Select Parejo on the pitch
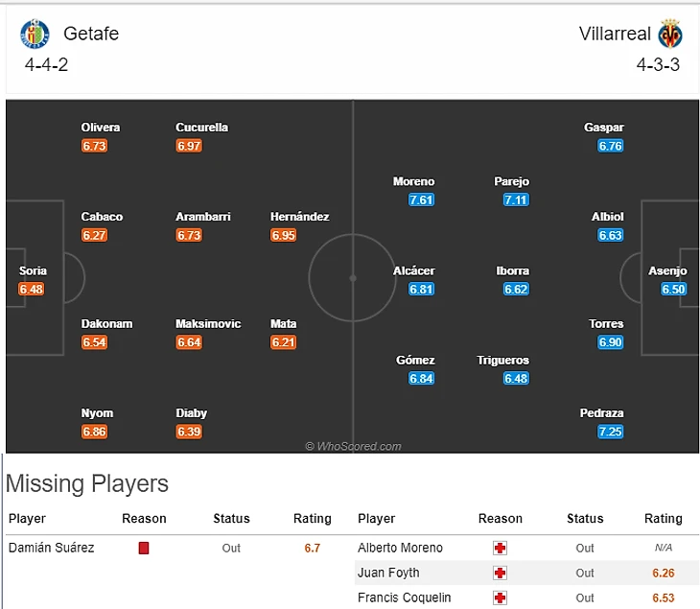 512,181
